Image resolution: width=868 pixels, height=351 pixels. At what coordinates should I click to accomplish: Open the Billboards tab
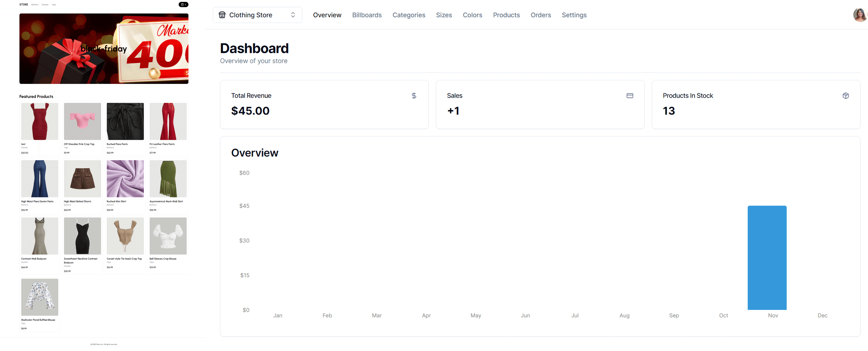tap(367, 15)
